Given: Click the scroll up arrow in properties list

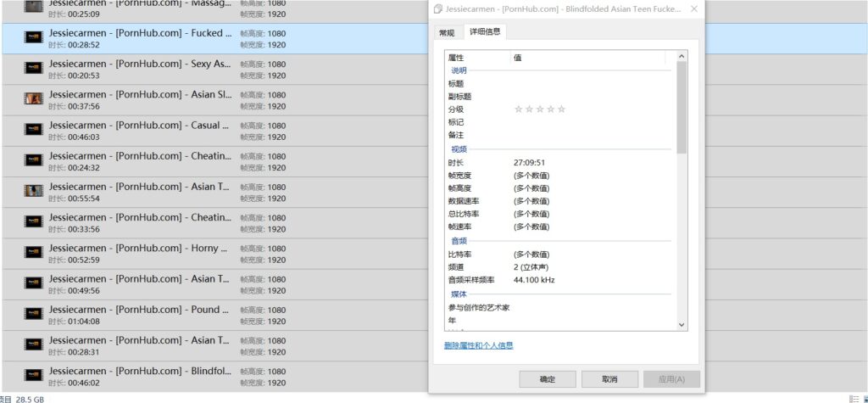Looking at the screenshot, I should 682,57.
